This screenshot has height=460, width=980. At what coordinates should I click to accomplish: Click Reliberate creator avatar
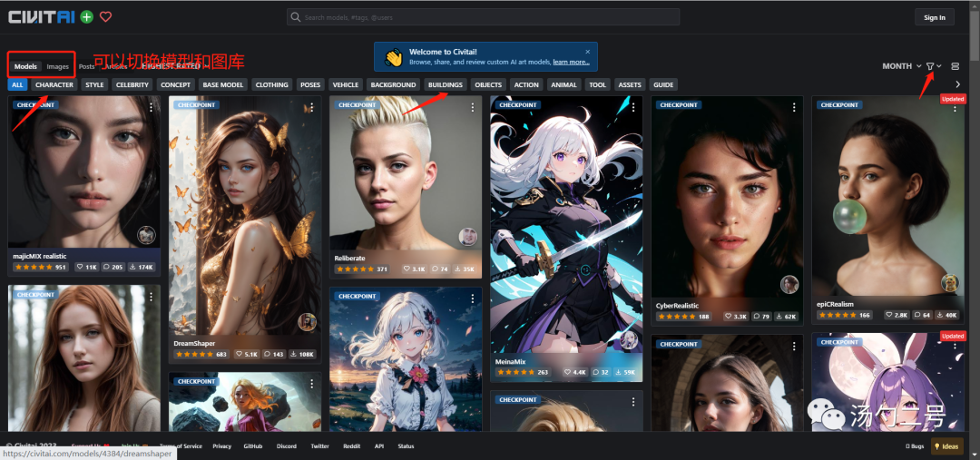point(467,237)
